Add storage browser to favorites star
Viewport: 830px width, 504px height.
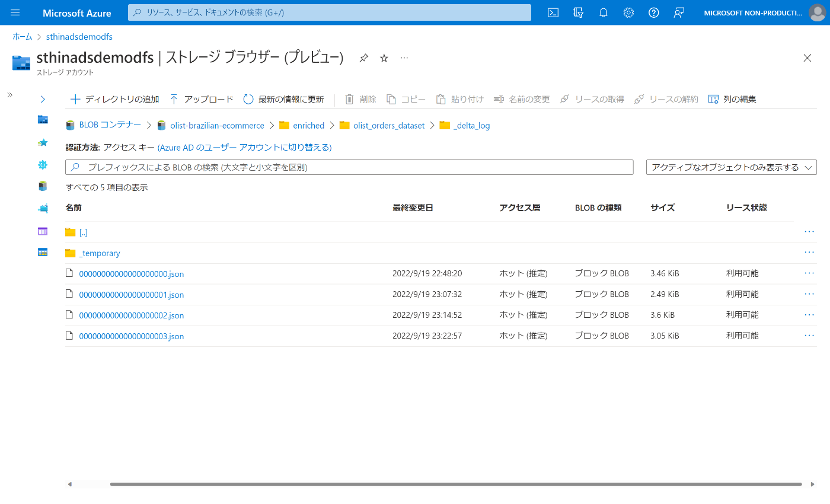coord(384,58)
